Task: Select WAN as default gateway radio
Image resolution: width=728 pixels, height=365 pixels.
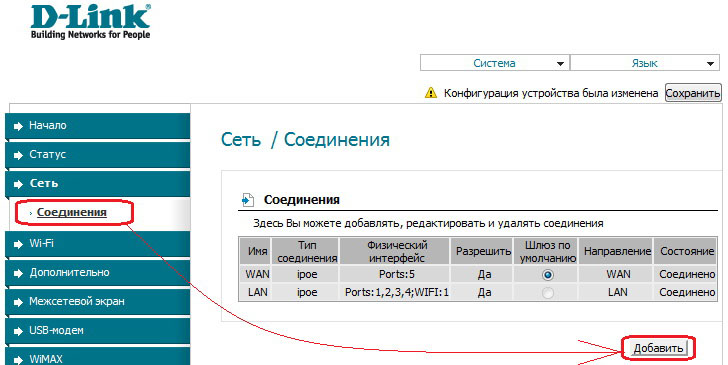Action: pos(548,275)
